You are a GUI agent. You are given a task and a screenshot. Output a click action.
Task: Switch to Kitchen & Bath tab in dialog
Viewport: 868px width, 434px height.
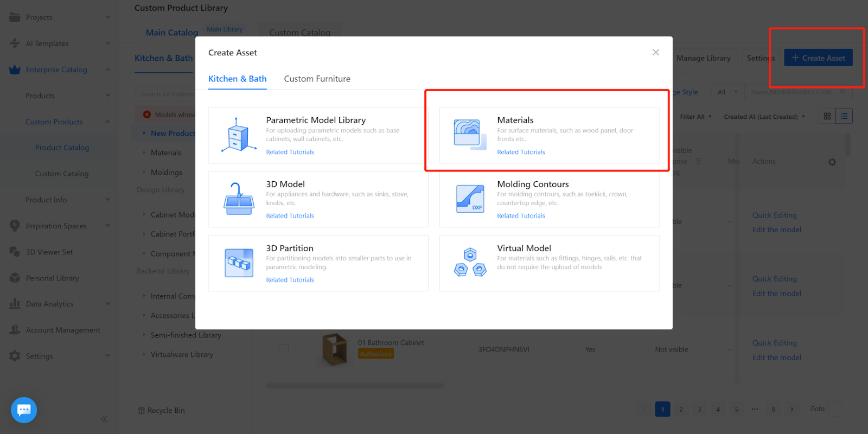pyautogui.click(x=238, y=79)
